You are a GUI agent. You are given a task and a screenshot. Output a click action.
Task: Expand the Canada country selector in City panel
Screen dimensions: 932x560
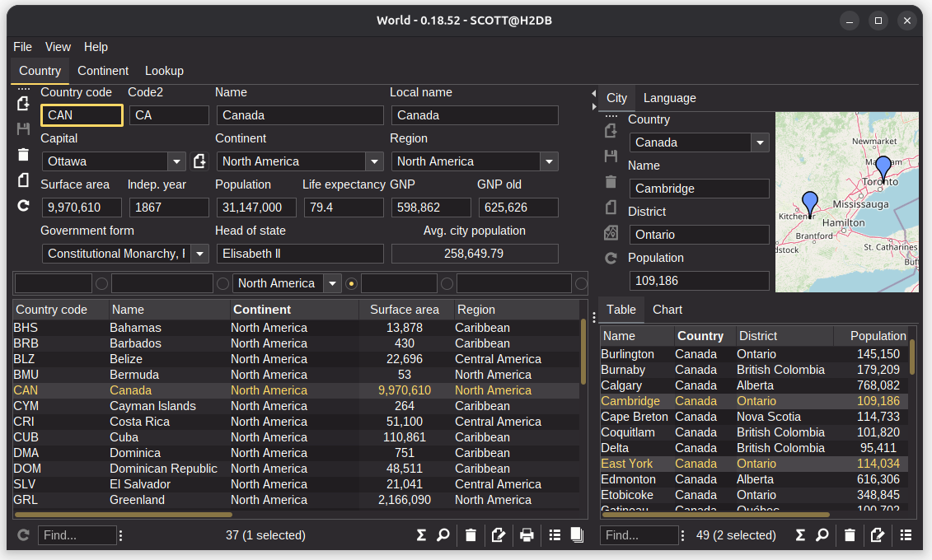pos(759,142)
